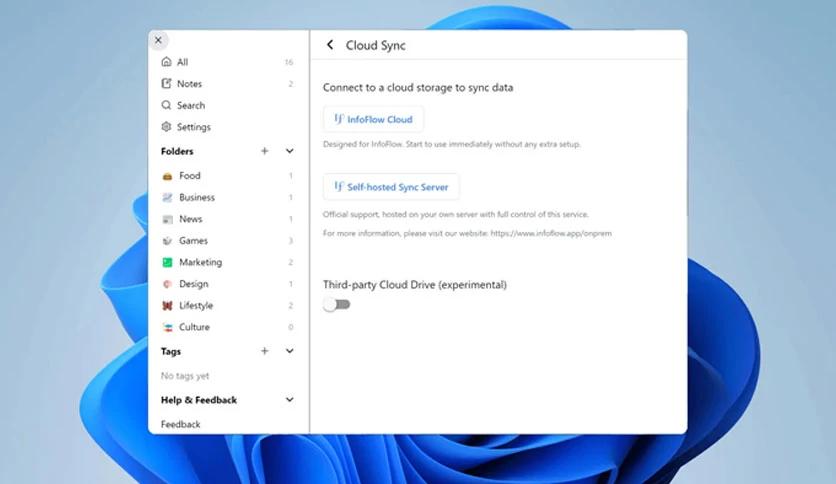836x484 pixels.
Task: Open the Games folder icon
Action: tap(167, 241)
